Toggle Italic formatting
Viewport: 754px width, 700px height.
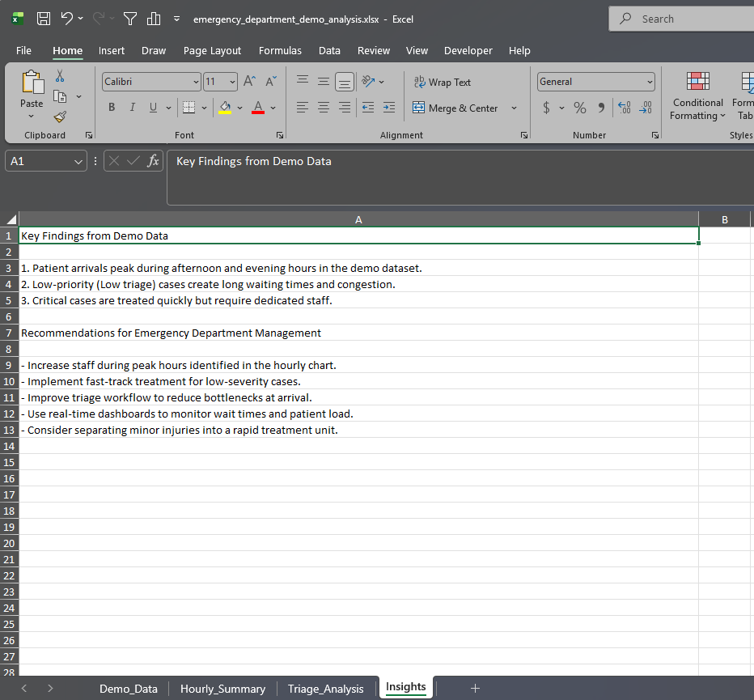coord(132,108)
